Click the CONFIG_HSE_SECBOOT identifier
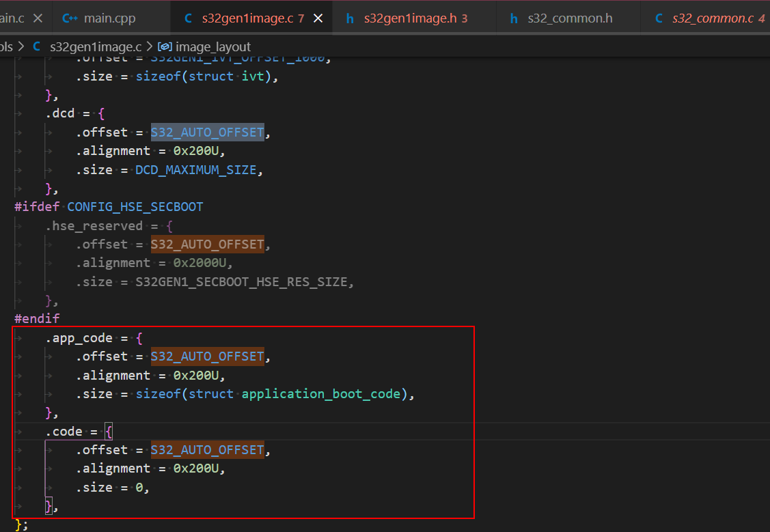Screen dimensions: 770x532 pyautogui.click(x=135, y=206)
